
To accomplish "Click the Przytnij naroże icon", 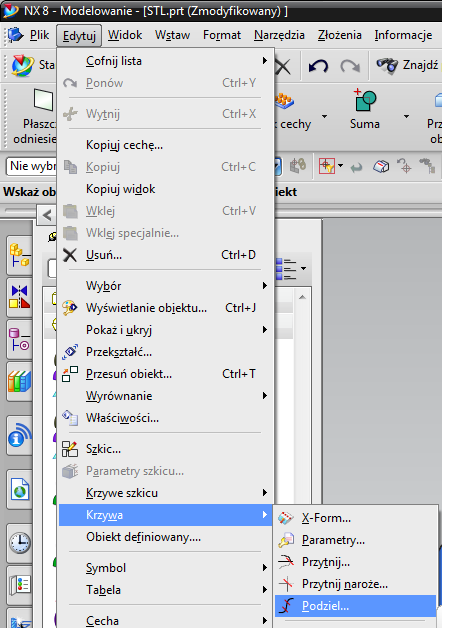I will click(x=286, y=584).
